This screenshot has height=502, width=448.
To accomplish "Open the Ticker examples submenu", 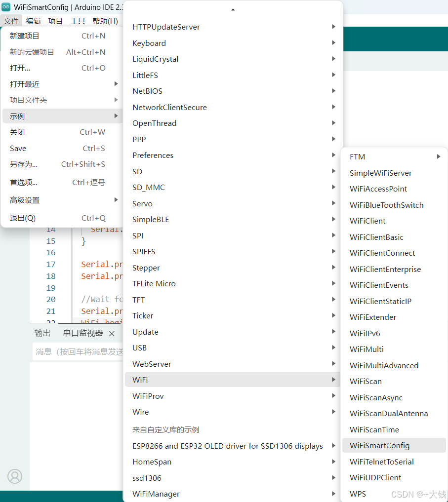I will pyautogui.click(x=233, y=316).
